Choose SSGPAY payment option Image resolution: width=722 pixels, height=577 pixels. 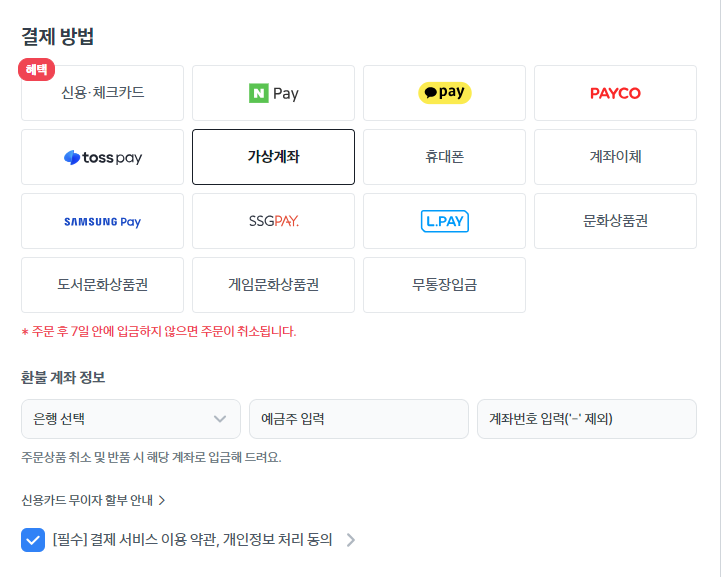pyautogui.click(x=273, y=221)
